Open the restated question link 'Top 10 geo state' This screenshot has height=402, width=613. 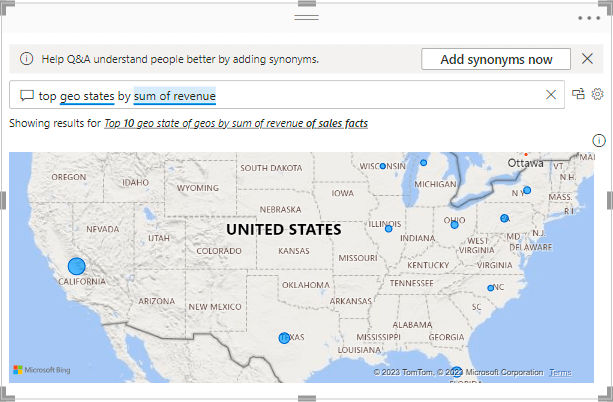(x=236, y=123)
